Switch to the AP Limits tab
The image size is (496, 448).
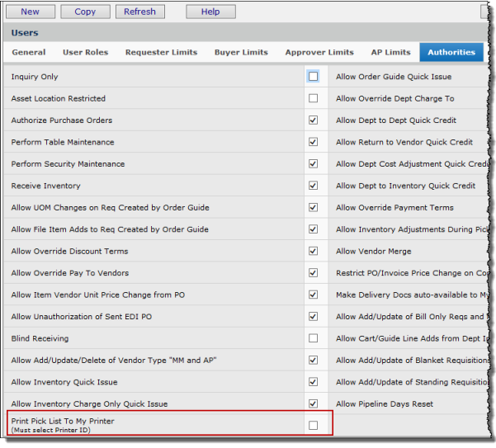click(390, 52)
